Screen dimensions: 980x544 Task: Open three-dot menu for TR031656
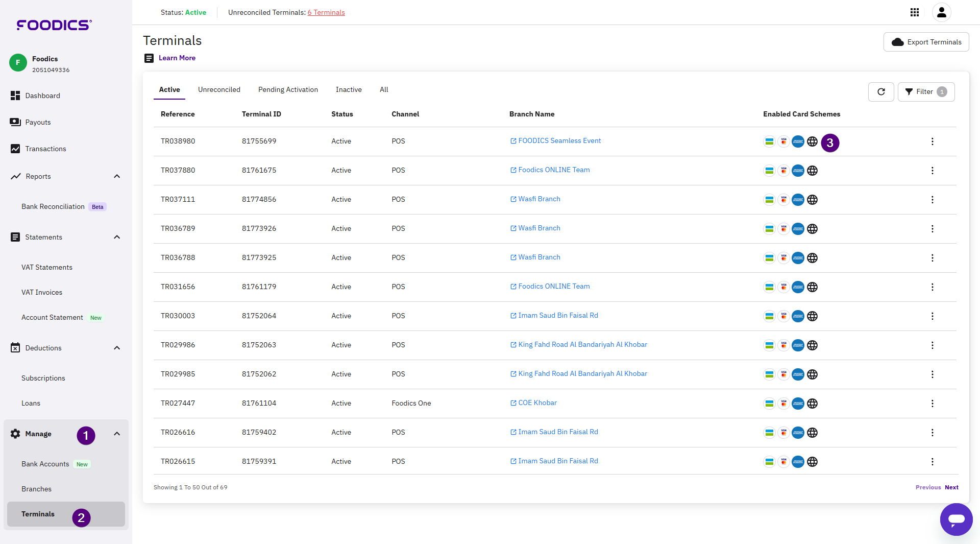(932, 287)
